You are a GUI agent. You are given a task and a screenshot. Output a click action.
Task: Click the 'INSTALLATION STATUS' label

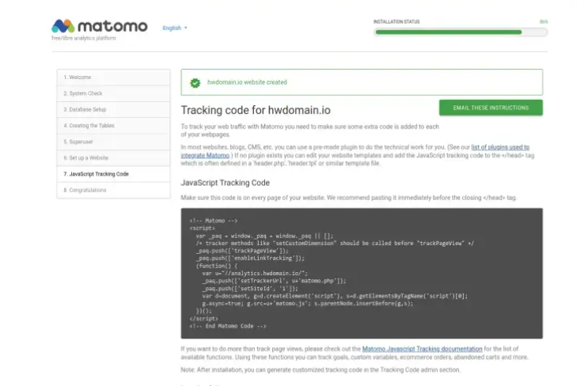click(396, 21)
